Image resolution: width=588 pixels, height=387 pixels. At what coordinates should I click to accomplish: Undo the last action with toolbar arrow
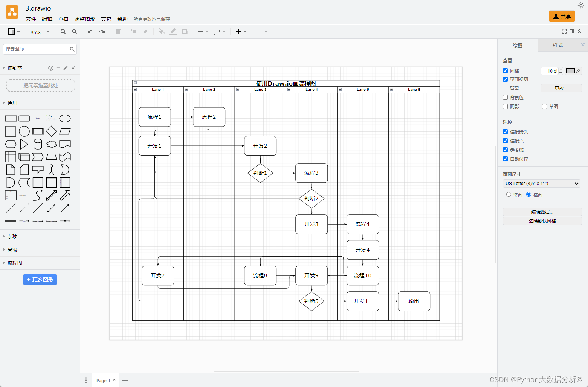point(90,32)
